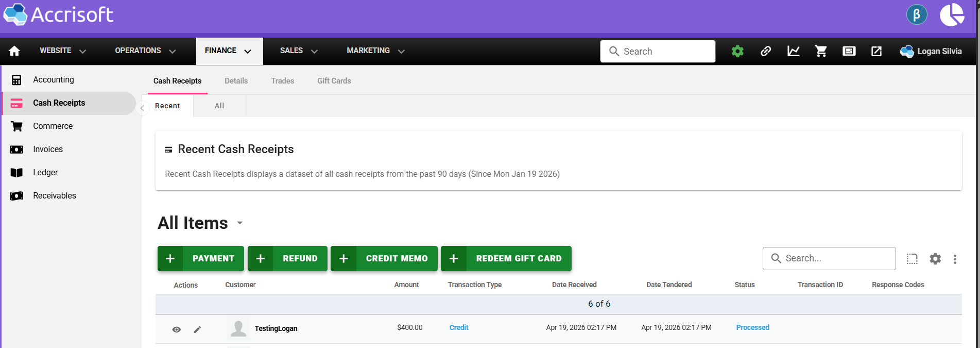This screenshot has width=980, height=348.
Task: Open the green settings gear icon
Action: click(737, 51)
